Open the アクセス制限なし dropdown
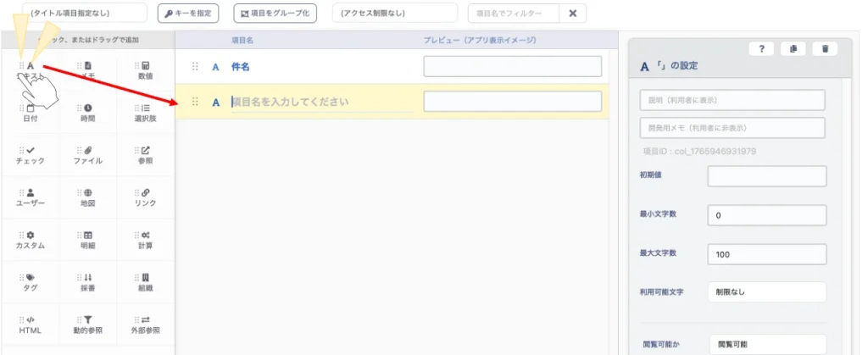 (x=394, y=14)
